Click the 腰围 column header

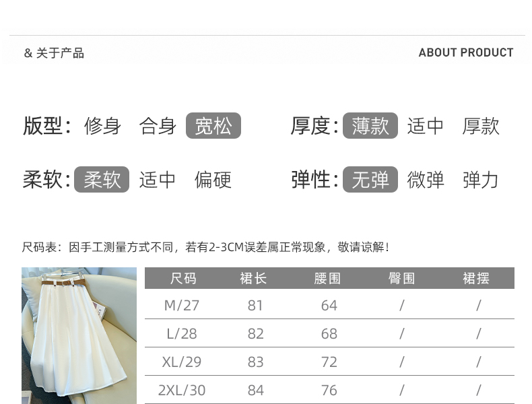[328, 278]
